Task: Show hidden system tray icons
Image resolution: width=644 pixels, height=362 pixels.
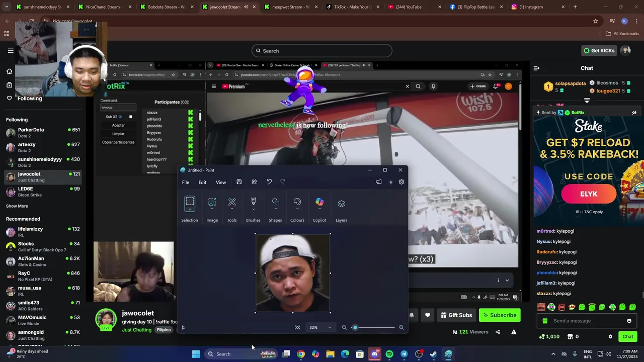Action: point(553,354)
